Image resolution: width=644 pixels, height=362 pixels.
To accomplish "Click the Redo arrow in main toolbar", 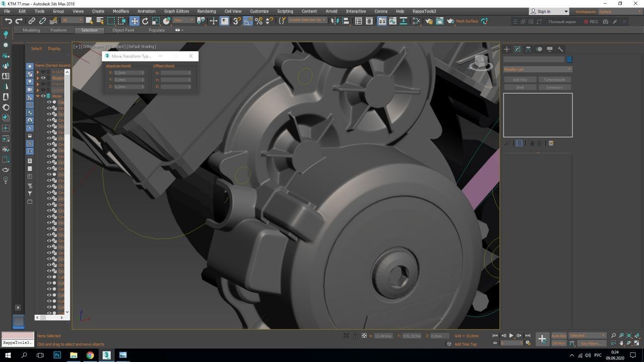I will [19, 21].
